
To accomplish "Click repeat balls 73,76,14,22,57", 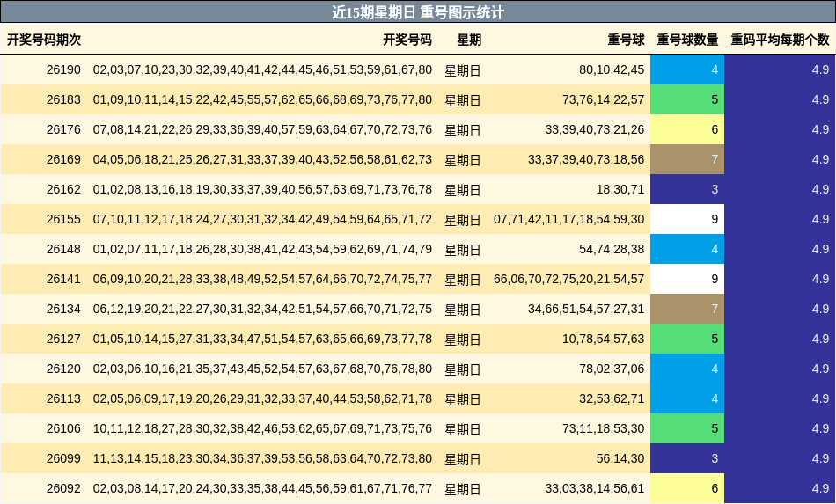I will [603, 99].
